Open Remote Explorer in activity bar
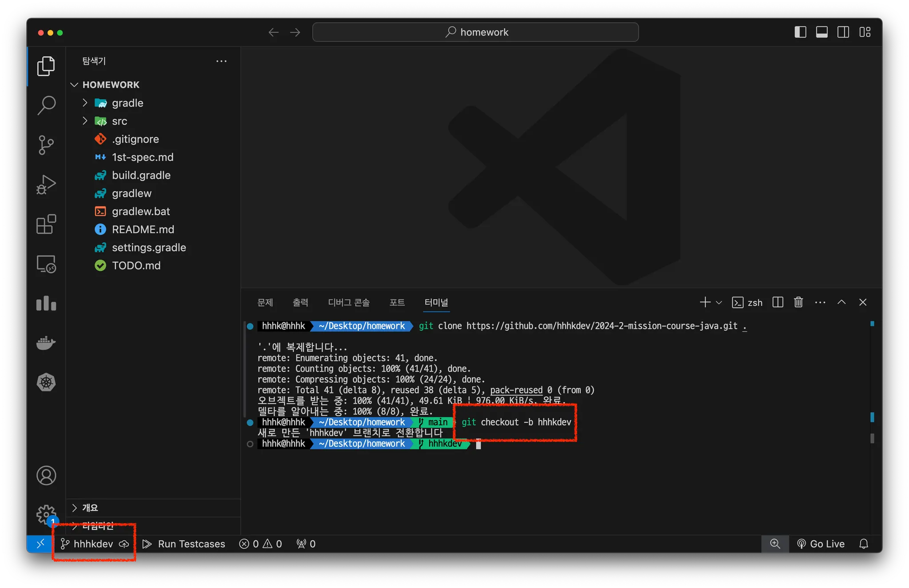 46,264
